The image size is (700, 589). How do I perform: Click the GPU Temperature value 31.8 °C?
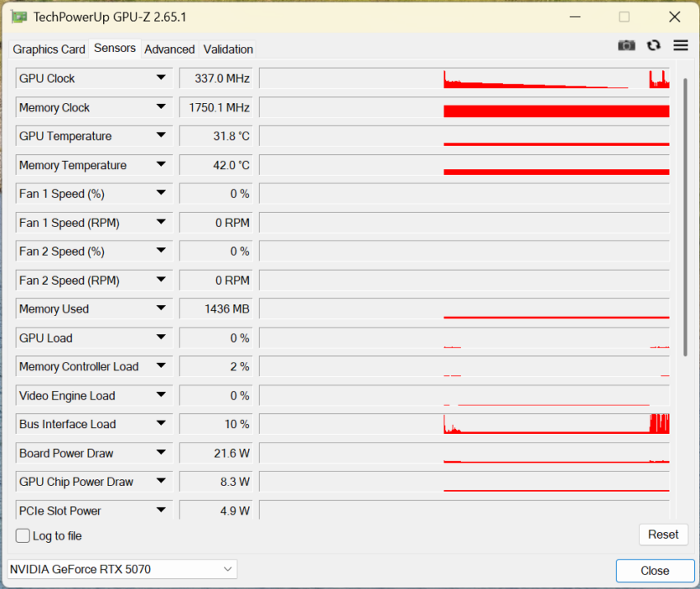pos(216,136)
